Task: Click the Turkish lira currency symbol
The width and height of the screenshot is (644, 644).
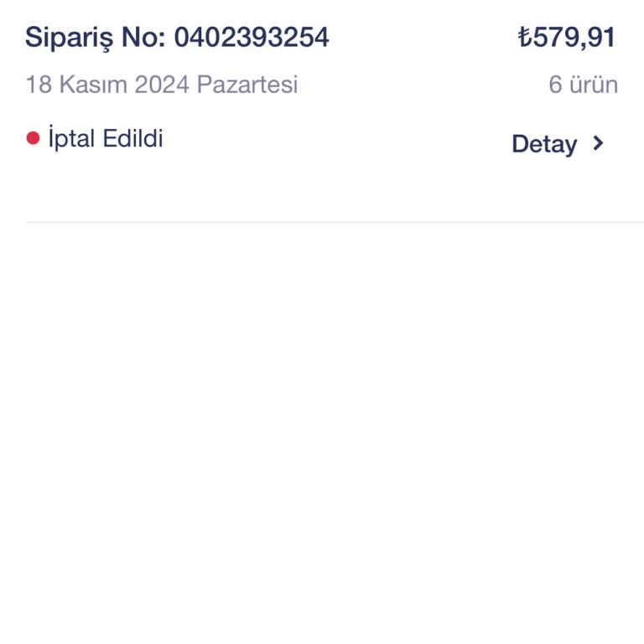Action: [x=524, y=38]
